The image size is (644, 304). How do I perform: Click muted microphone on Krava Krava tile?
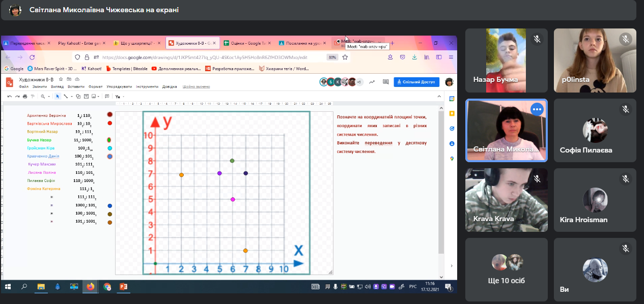(x=537, y=179)
